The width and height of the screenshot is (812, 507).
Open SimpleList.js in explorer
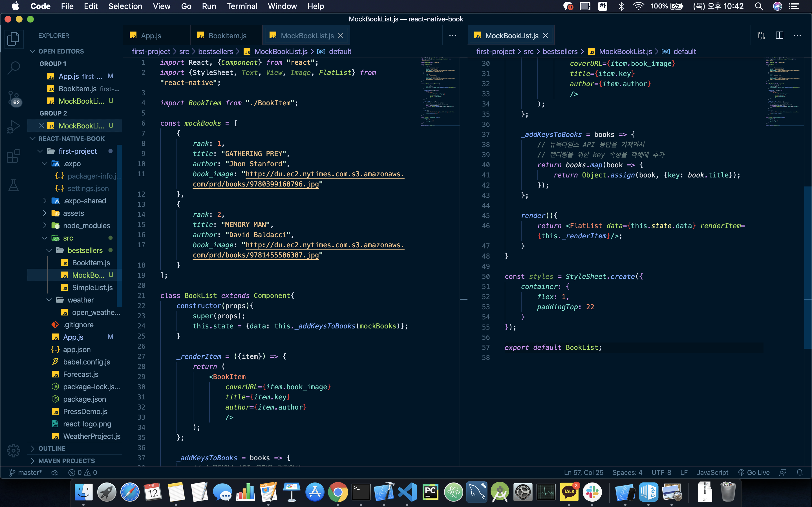(92, 288)
